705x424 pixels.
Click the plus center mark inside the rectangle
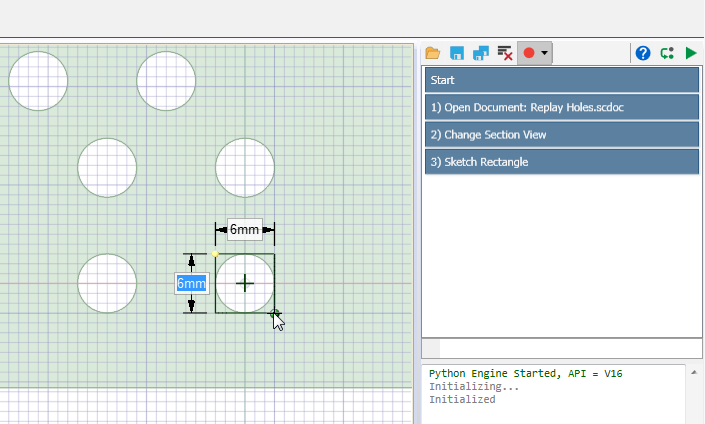(x=245, y=284)
